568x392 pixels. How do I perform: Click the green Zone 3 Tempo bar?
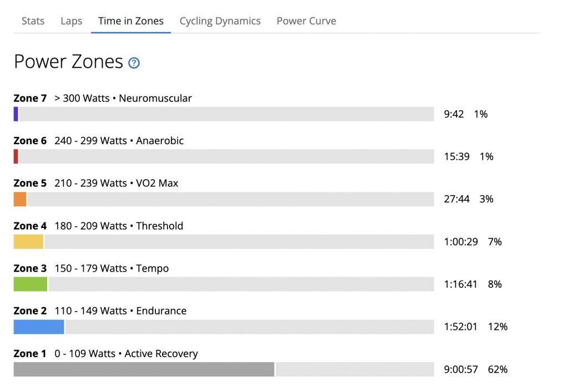(x=31, y=284)
